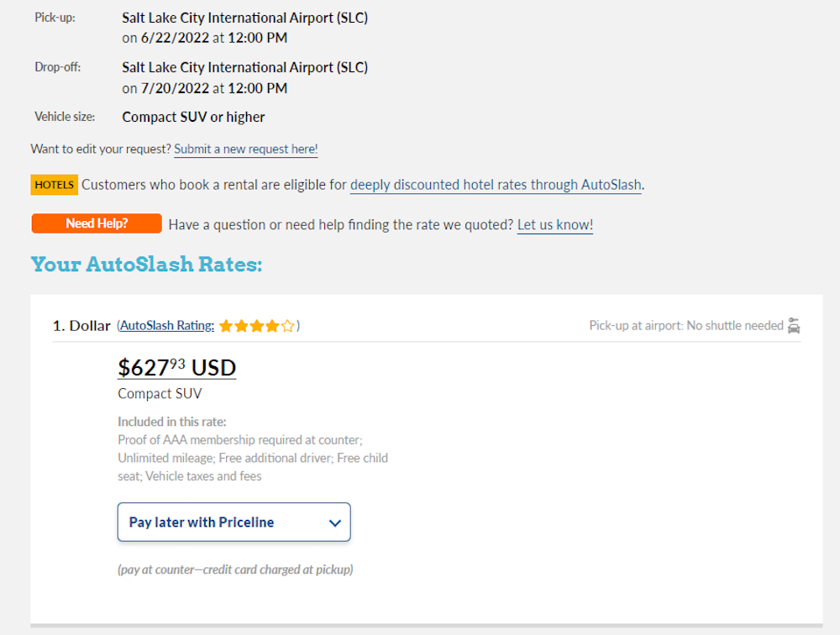Click the fourth gold rating star
The height and width of the screenshot is (635, 840).
click(272, 326)
